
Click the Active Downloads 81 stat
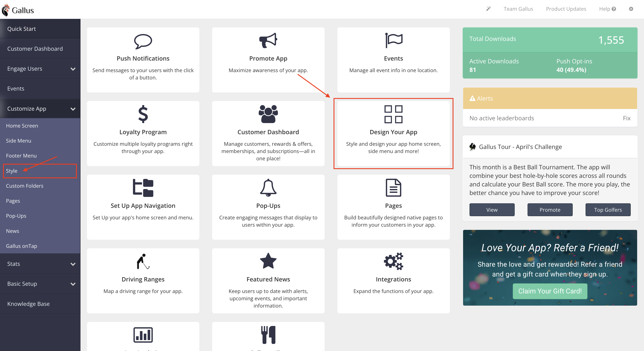(x=494, y=65)
